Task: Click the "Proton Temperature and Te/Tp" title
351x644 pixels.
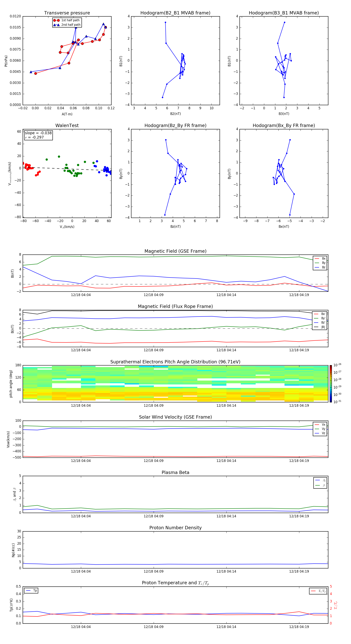Action: pos(175,583)
